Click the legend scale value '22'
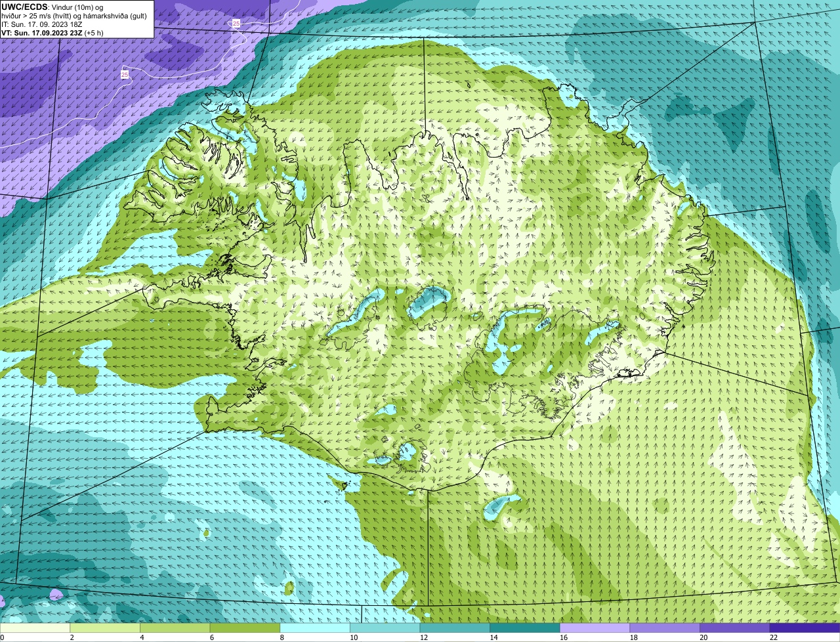The height and width of the screenshot is (642, 840). 774,637
